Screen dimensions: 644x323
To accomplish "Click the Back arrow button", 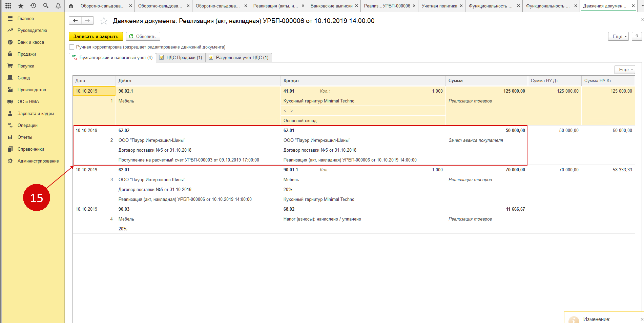I will click(x=75, y=21).
